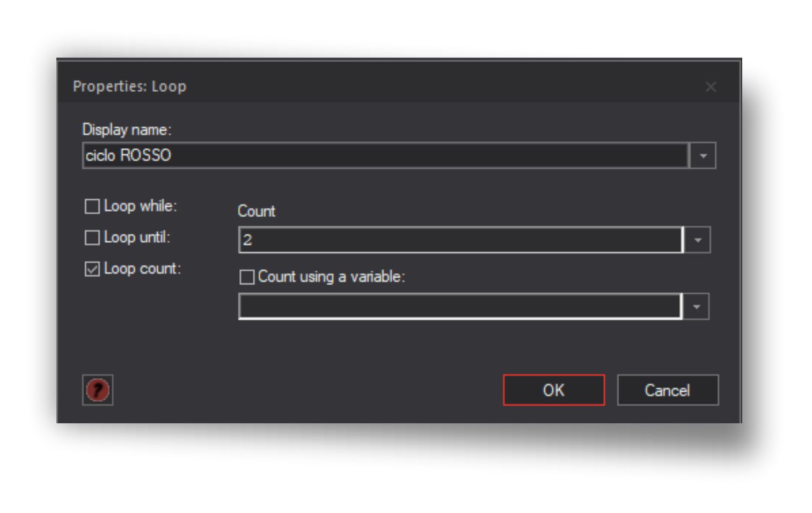Screen dimensions: 812x513
Task: Click the 'Properties: Loop' title text
Action: [130, 86]
